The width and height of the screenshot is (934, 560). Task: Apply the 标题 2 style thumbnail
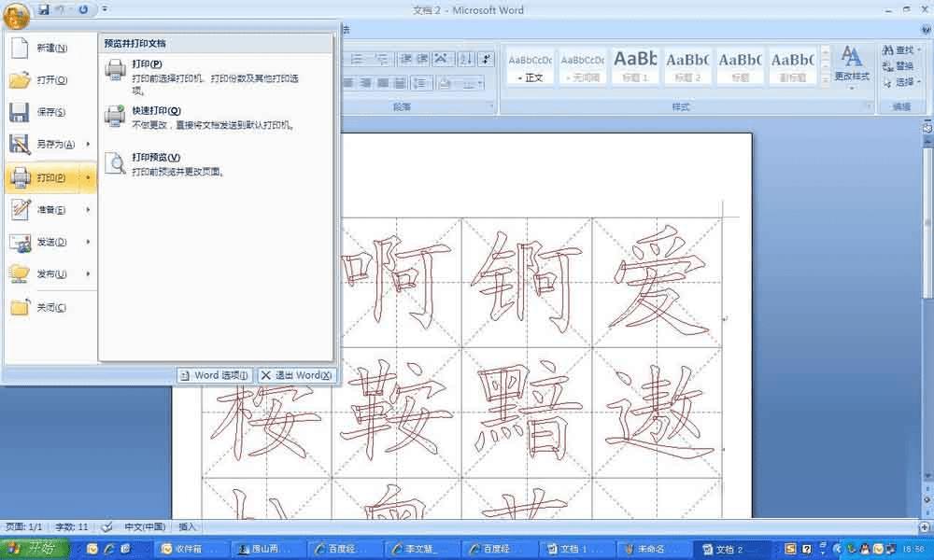click(x=687, y=66)
